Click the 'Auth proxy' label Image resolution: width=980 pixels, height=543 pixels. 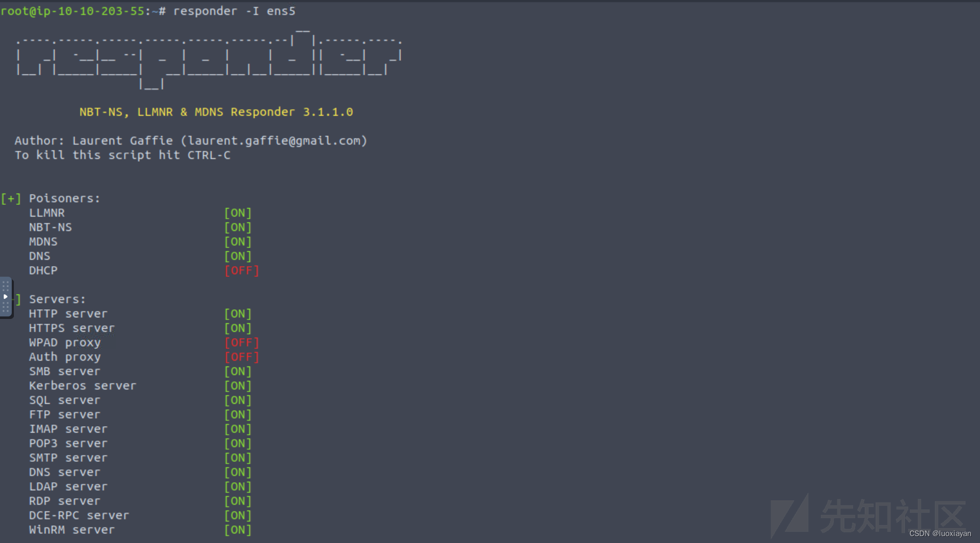[x=65, y=357]
